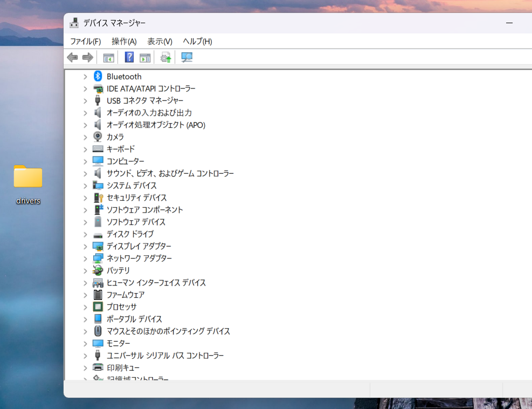Screen dimensions: 532x409
Task: Expand the ディスプレイ アダプター node
Action: [x=85, y=247]
